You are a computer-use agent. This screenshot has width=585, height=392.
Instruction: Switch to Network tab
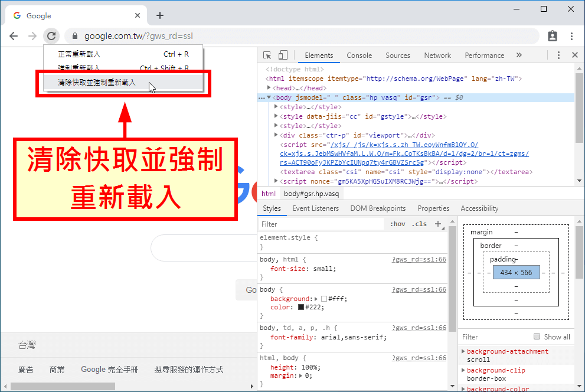point(437,55)
